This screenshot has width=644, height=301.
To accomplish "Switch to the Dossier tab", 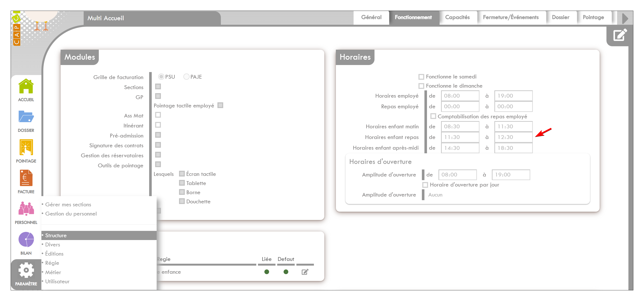I will click(x=560, y=17).
